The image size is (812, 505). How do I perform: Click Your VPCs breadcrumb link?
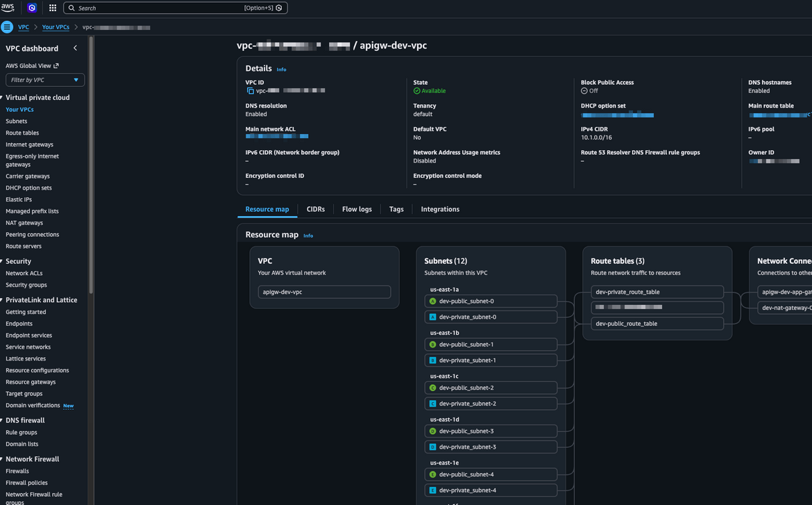(56, 27)
